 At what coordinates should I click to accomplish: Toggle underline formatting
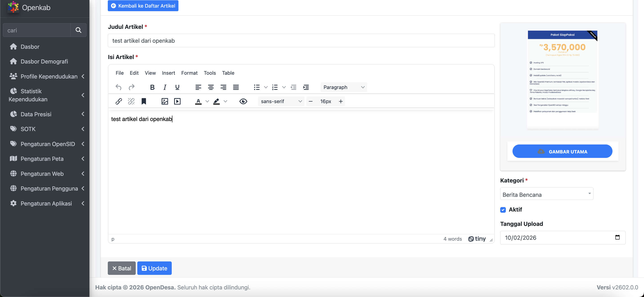pyautogui.click(x=177, y=87)
